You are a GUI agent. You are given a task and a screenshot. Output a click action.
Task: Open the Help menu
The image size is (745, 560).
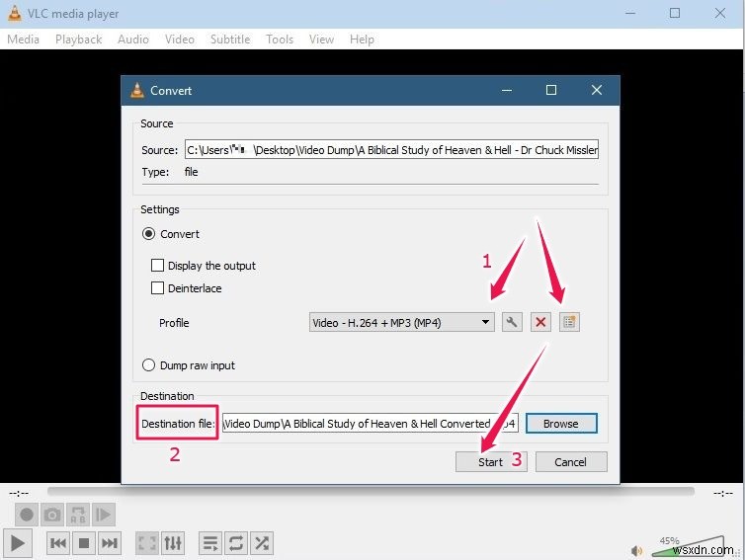pyautogui.click(x=362, y=40)
